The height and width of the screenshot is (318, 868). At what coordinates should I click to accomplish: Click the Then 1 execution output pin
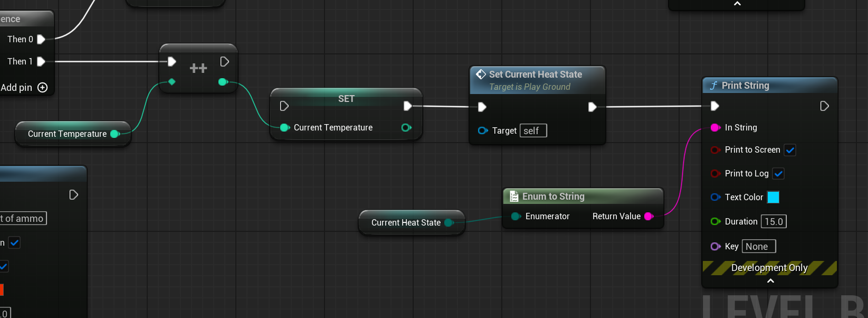(41, 61)
